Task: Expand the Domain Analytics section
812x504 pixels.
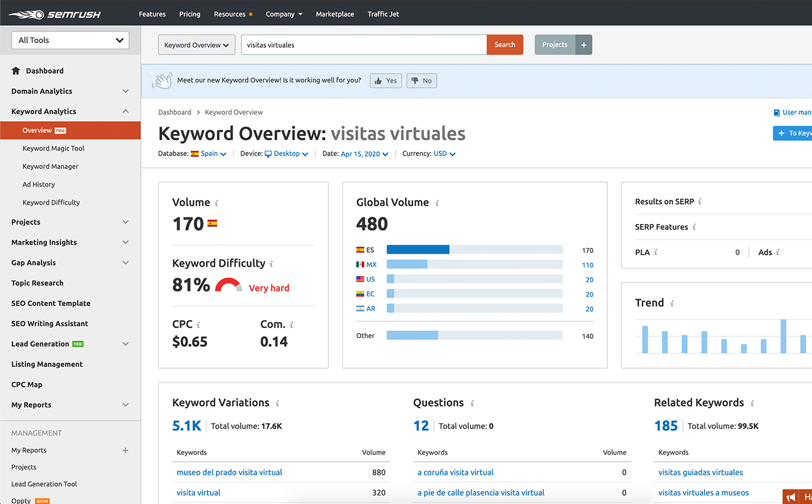Action: click(125, 91)
